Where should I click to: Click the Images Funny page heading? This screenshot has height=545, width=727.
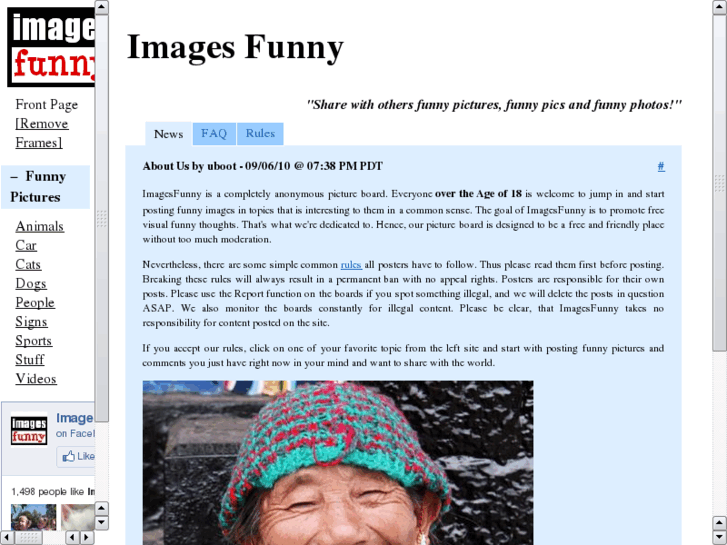coord(235,47)
